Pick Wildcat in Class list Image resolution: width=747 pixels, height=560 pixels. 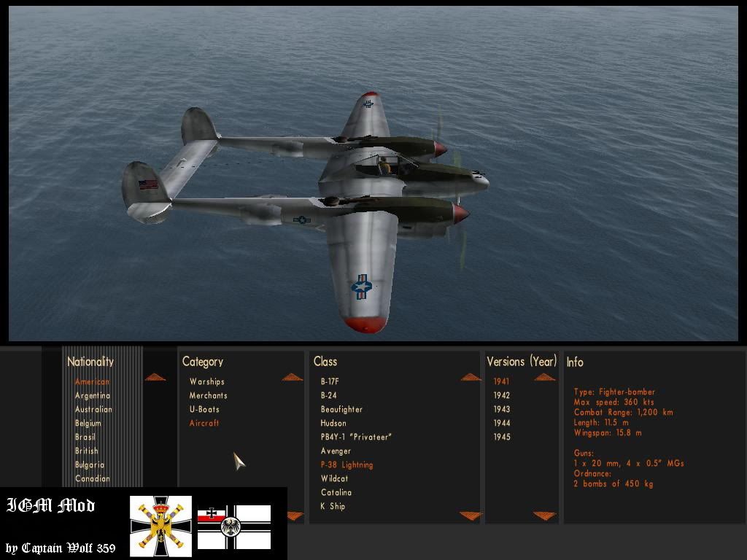pyautogui.click(x=334, y=478)
